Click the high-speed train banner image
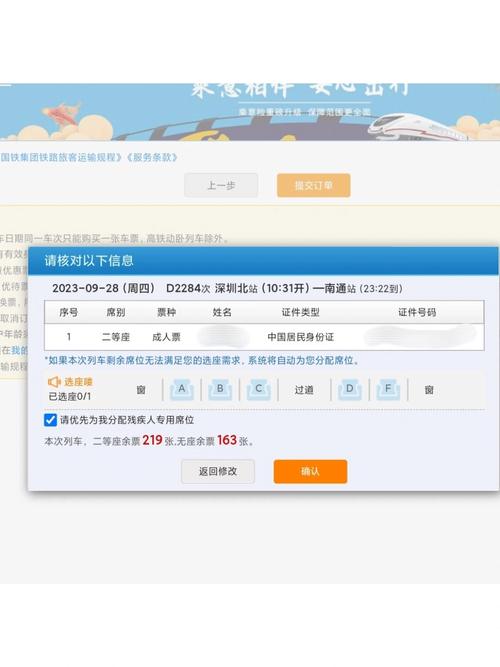500x667 pixels. [419, 126]
